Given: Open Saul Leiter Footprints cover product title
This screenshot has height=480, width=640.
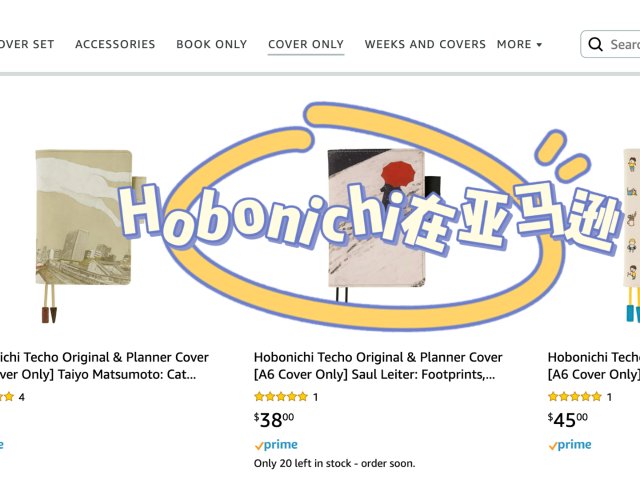Looking at the screenshot, I should coord(378,366).
